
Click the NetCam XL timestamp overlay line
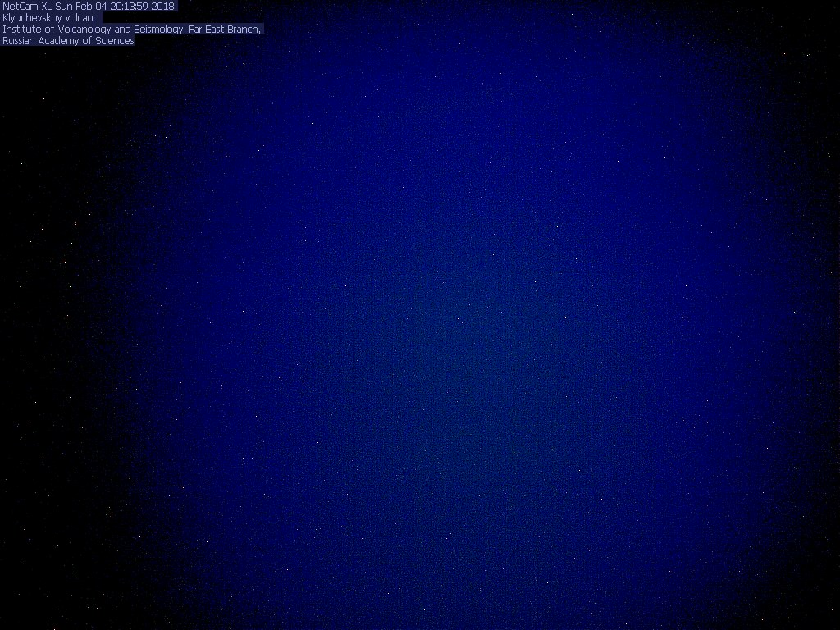[x=89, y=7]
